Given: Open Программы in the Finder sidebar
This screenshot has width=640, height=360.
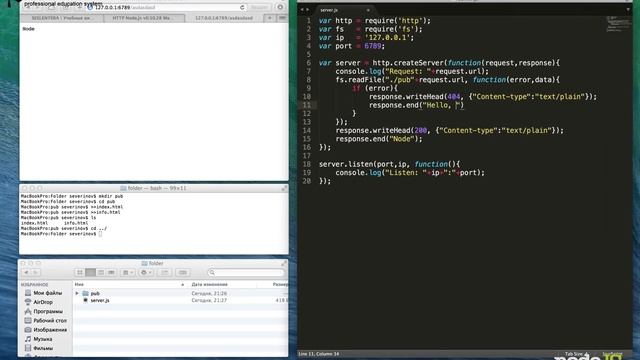Looking at the screenshot, I should click(x=44, y=311).
